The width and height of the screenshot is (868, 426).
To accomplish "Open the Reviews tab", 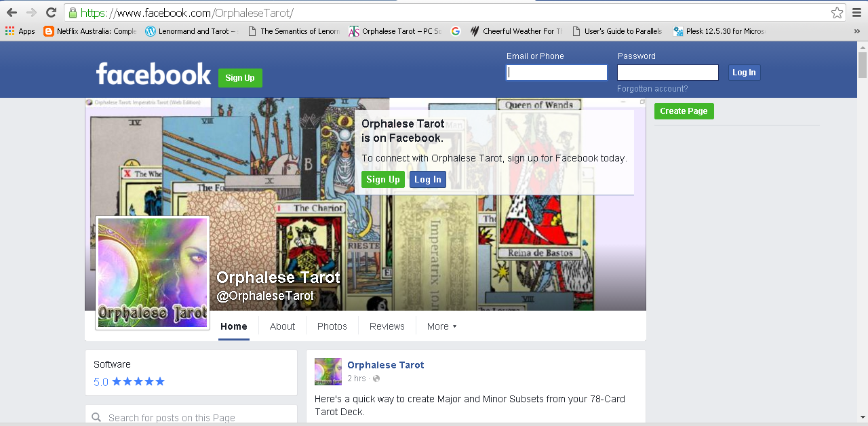I will (387, 326).
